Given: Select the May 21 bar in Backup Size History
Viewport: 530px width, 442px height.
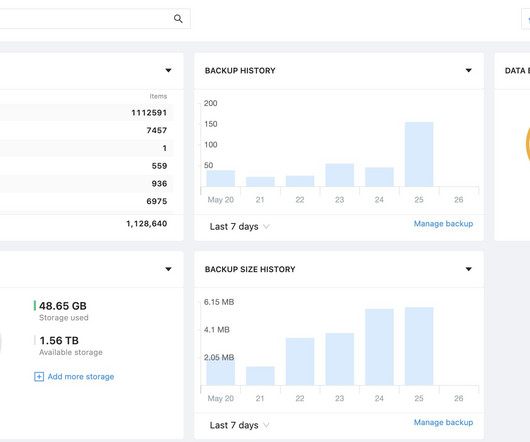Looking at the screenshot, I should [x=260, y=376].
